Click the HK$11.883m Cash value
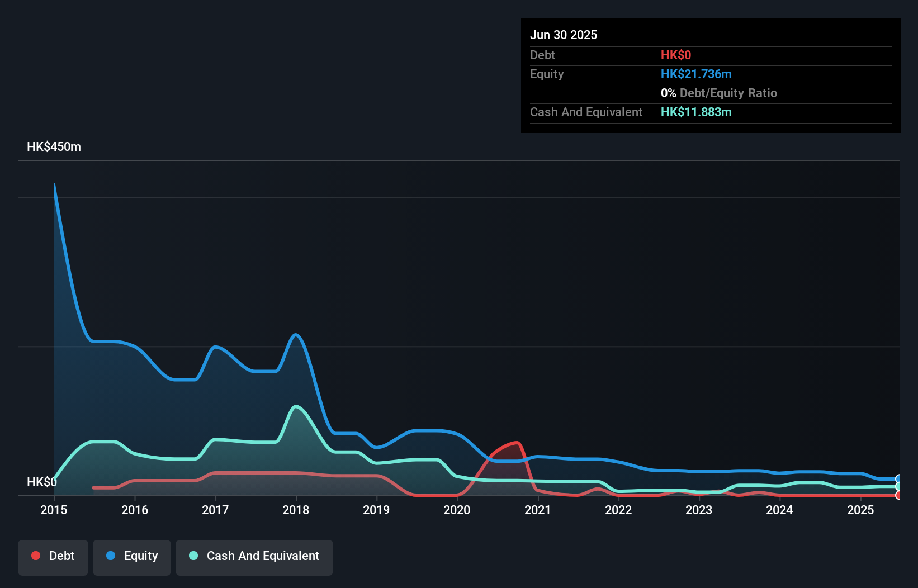The image size is (918, 588). point(696,112)
